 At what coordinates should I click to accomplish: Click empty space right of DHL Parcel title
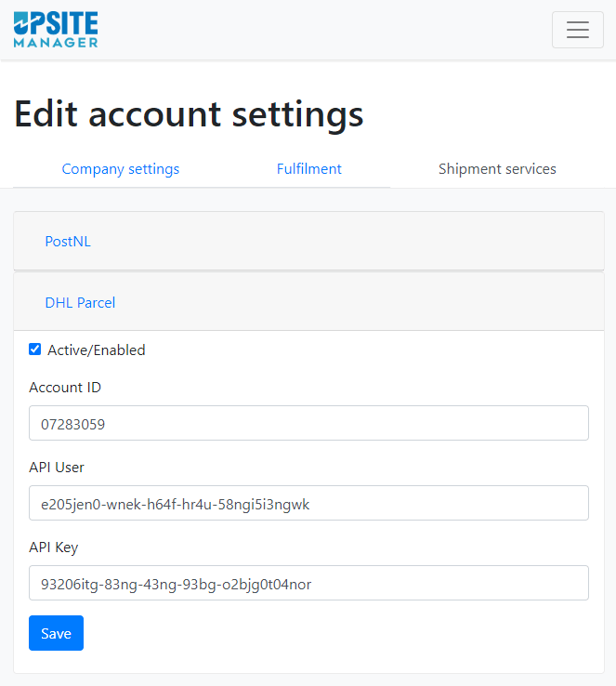359,303
